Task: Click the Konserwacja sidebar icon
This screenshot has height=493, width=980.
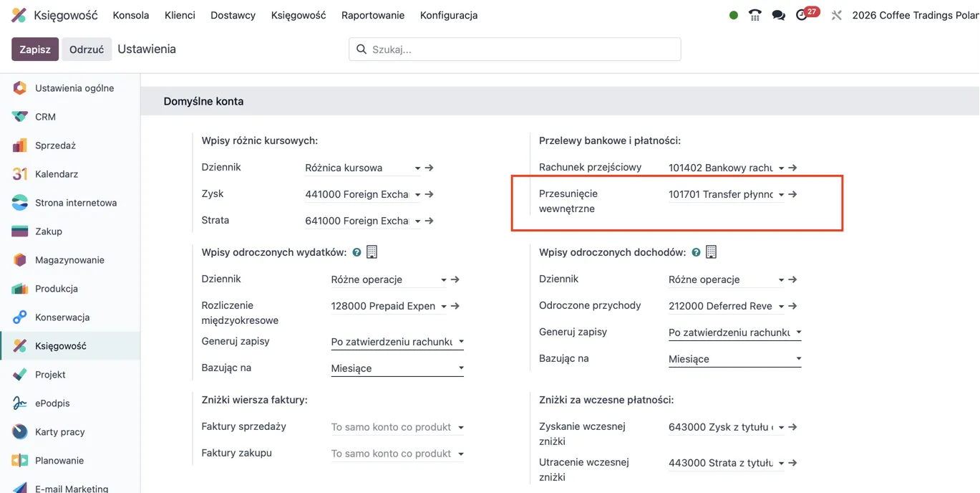Action: point(20,317)
